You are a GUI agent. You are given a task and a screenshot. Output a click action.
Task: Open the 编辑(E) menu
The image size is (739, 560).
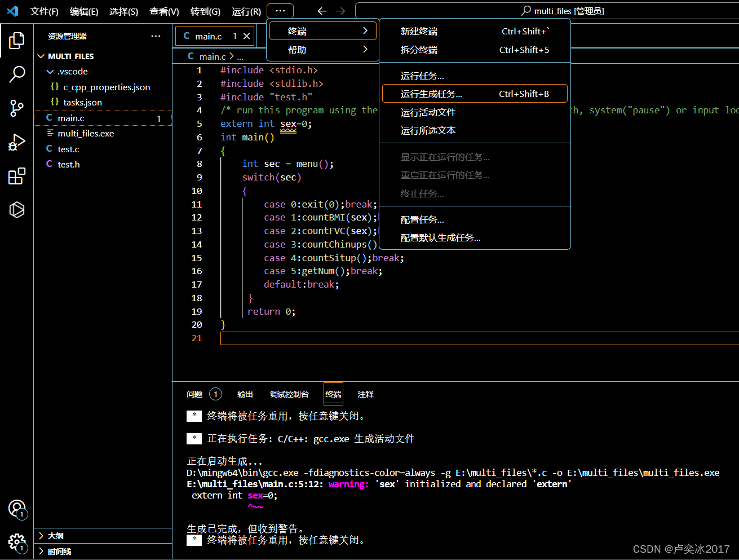tap(84, 11)
